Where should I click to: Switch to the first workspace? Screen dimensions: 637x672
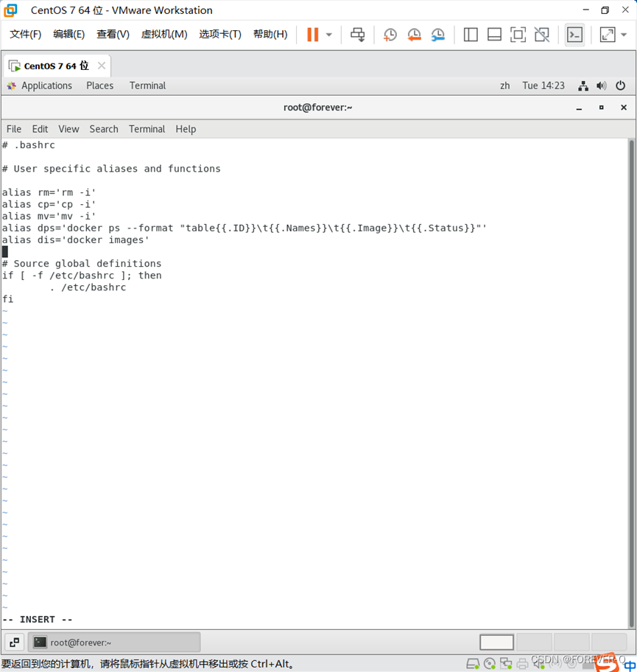[x=496, y=642]
